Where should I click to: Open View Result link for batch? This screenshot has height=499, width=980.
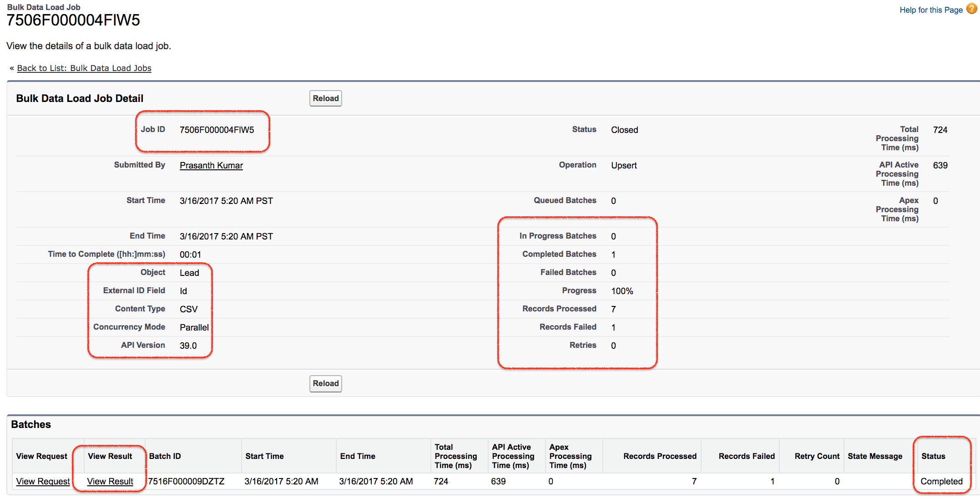tap(110, 481)
